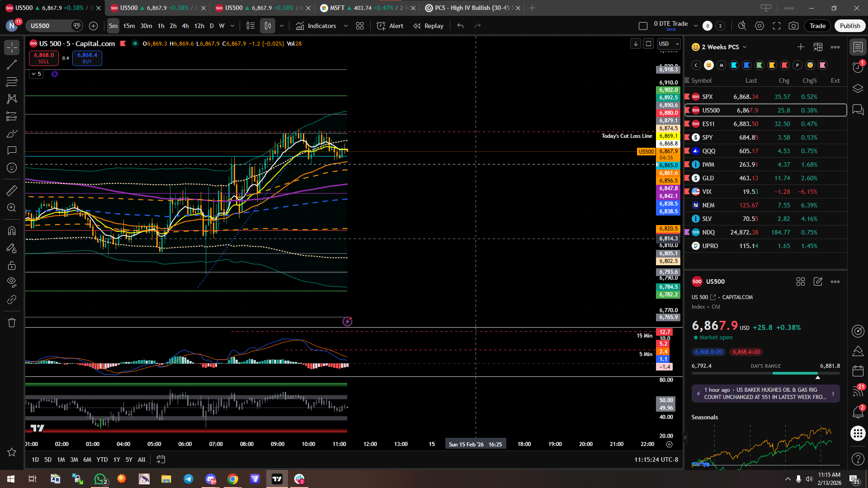
Task: Select the measure ruler tool
Action: [12, 191]
